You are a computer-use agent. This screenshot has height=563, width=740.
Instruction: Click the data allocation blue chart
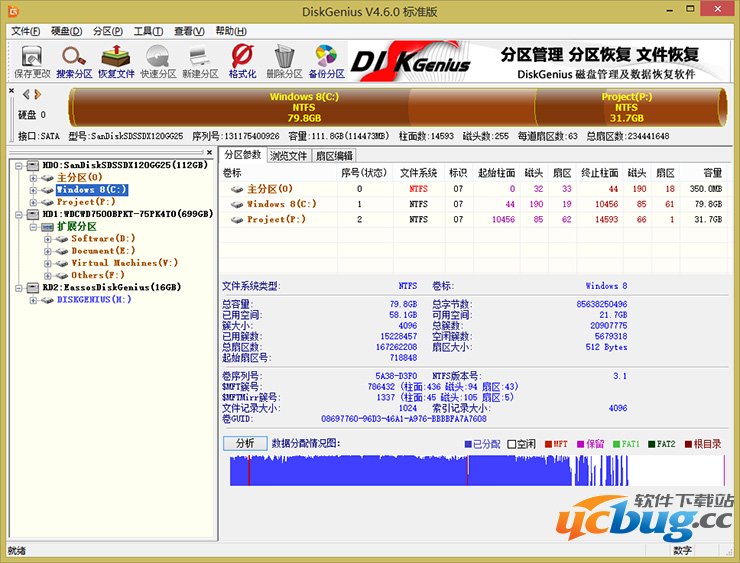pyautogui.click(x=477, y=471)
